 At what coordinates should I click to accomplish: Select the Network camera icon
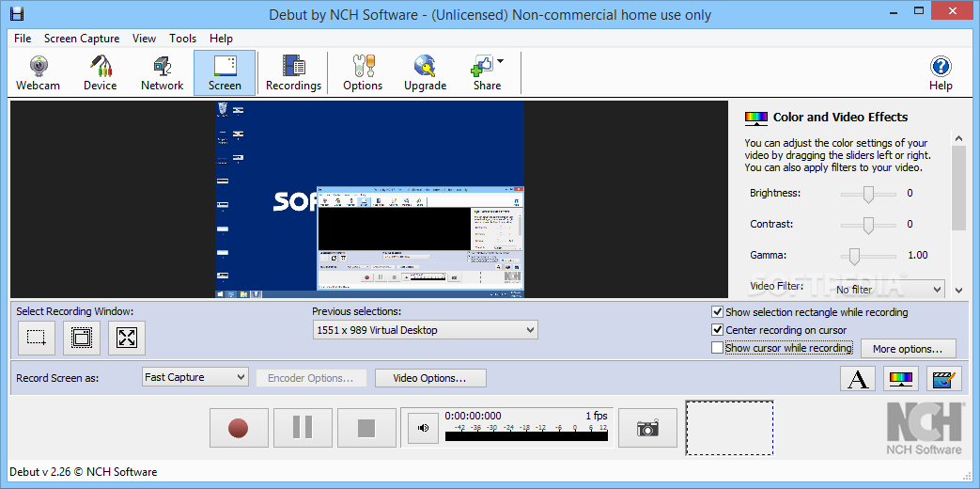(162, 73)
